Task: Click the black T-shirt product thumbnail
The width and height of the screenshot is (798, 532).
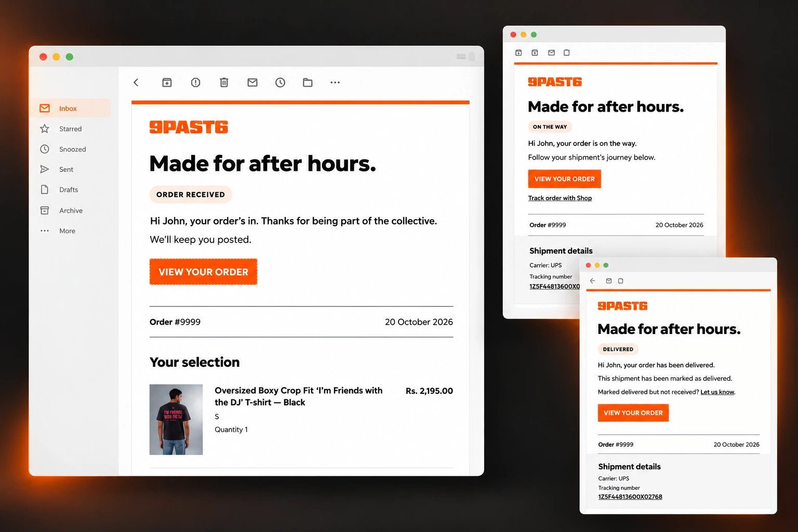Action: click(x=176, y=420)
